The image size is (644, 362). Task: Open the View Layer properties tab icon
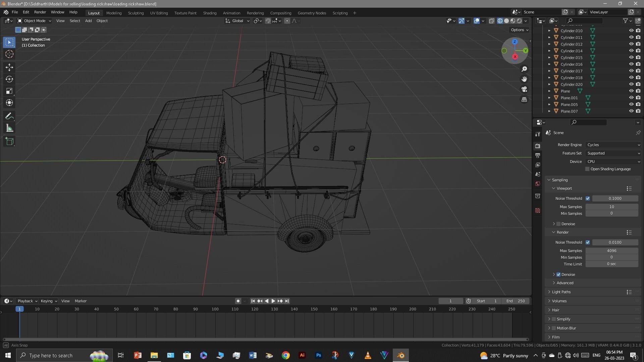coord(538,165)
